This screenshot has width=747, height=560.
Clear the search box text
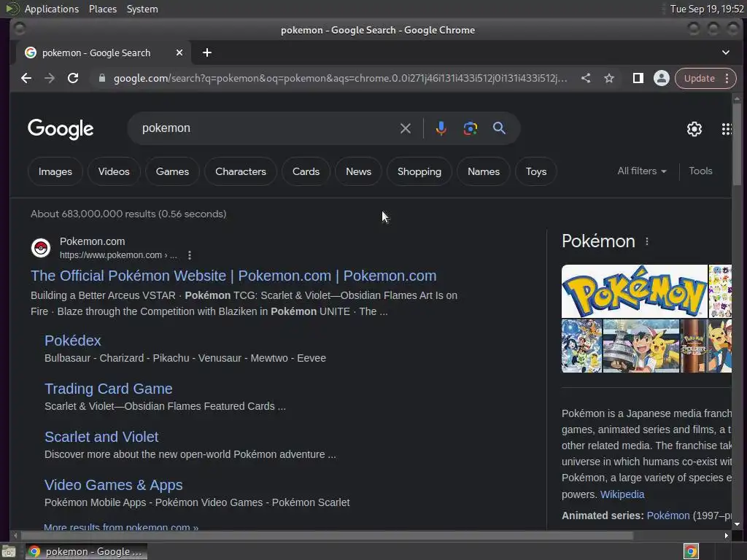coord(406,128)
